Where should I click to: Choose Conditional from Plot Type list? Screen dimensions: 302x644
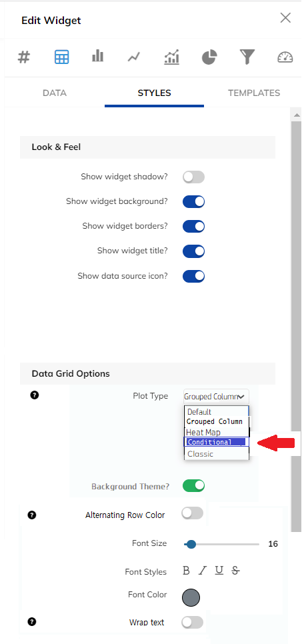pyautogui.click(x=216, y=442)
